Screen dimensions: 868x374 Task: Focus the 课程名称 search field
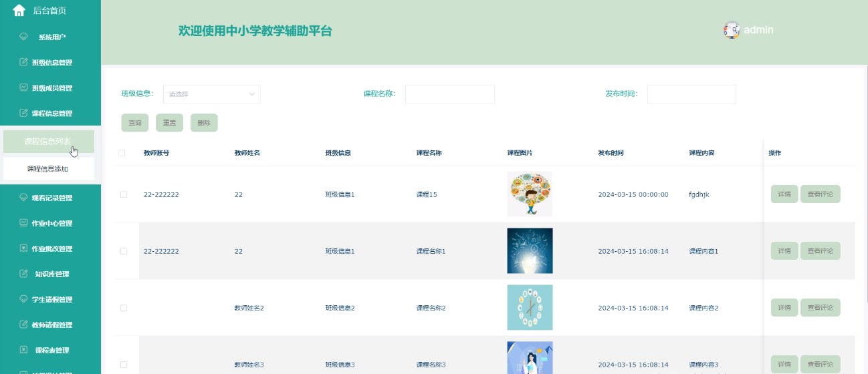450,94
